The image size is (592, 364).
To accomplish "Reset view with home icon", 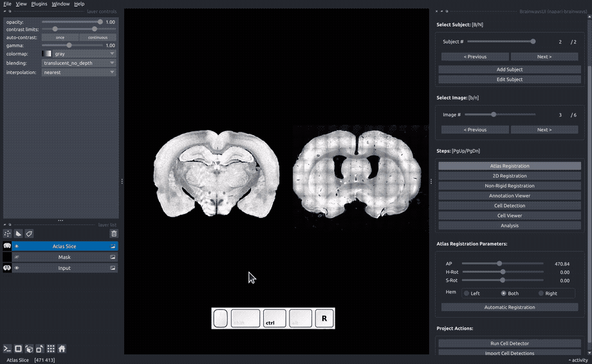I will [x=62, y=349].
